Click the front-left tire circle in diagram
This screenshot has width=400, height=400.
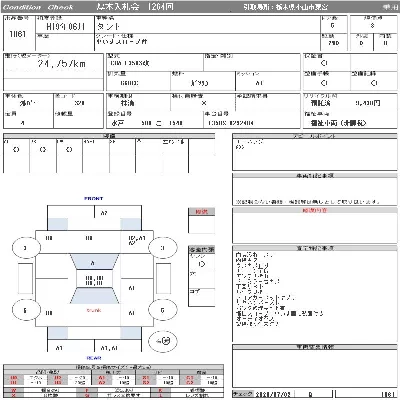pos(26,248)
